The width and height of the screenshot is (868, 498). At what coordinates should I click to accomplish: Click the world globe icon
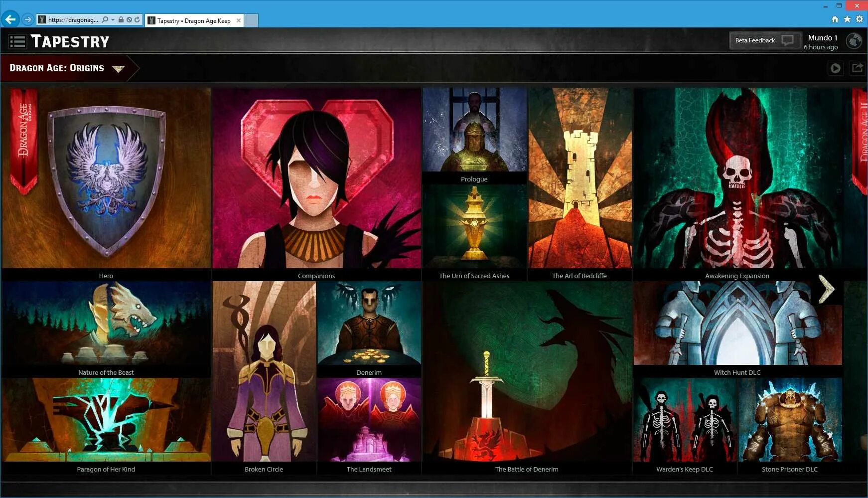click(854, 41)
